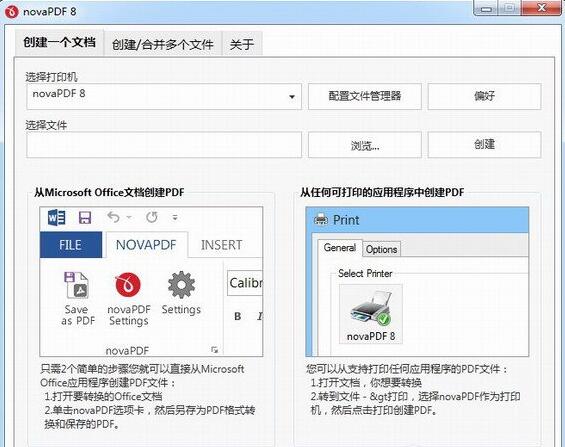This screenshot has height=447, width=565.
Task: Click the red novaPDF Settings icon
Action: pos(128,286)
